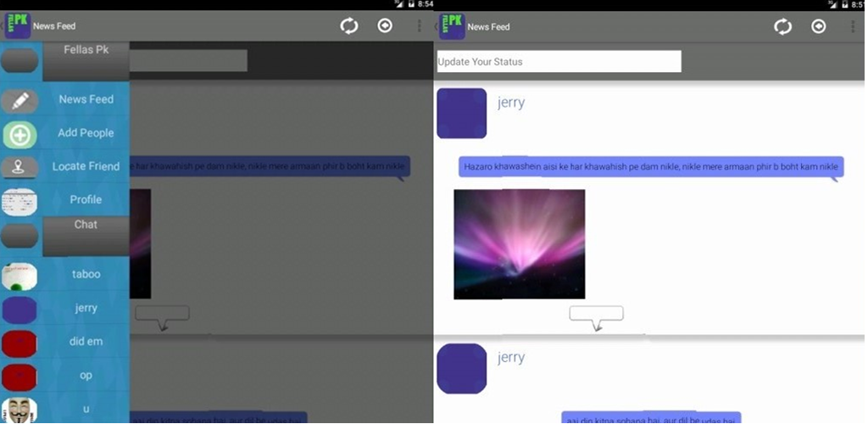The height and width of the screenshot is (424, 868).
Task: Select the Chat section header
Action: [x=86, y=237]
